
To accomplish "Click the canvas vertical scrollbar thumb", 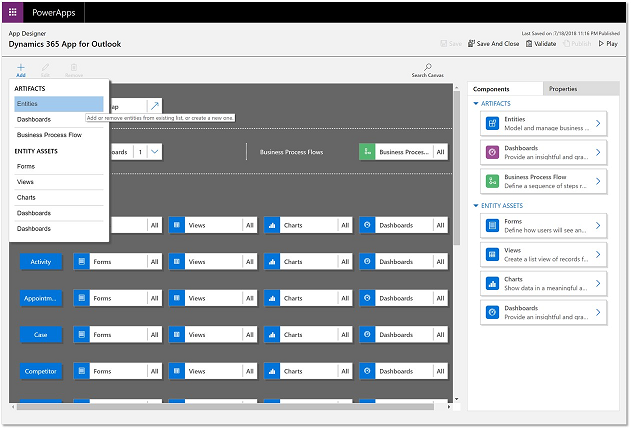I will [457, 168].
